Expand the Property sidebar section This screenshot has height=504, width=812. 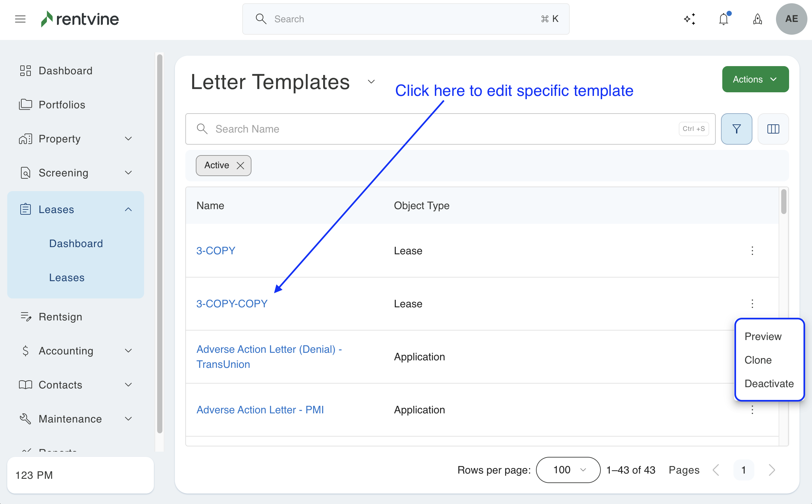click(x=128, y=139)
